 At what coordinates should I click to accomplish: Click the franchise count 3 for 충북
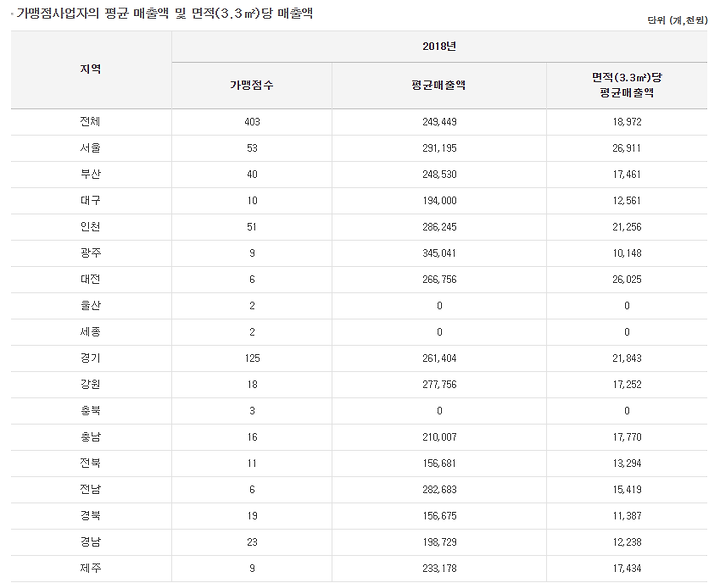(252, 410)
